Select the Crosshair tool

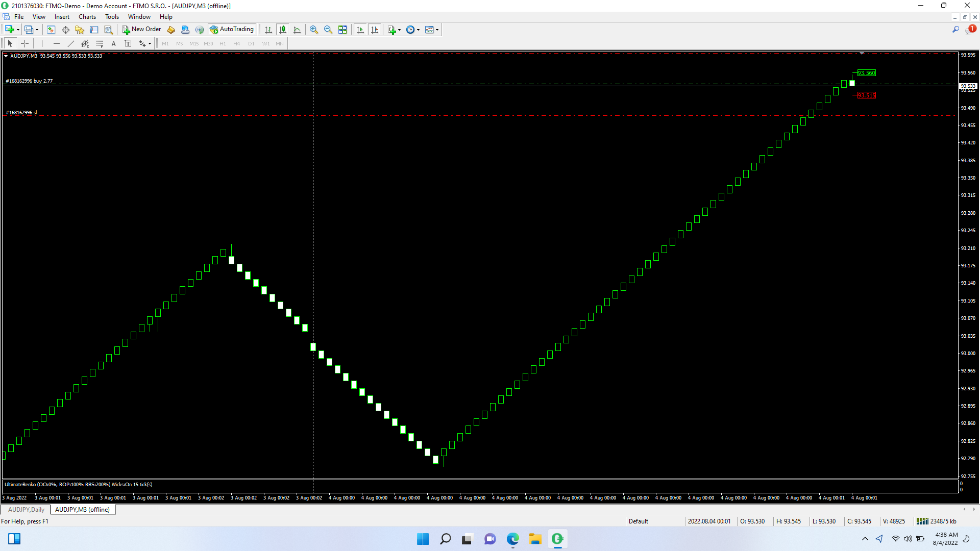point(24,43)
